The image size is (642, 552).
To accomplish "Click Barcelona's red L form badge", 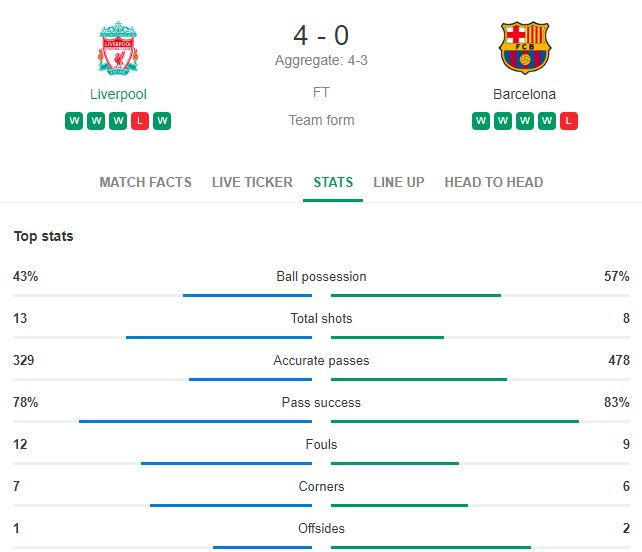I will point(568,121).
